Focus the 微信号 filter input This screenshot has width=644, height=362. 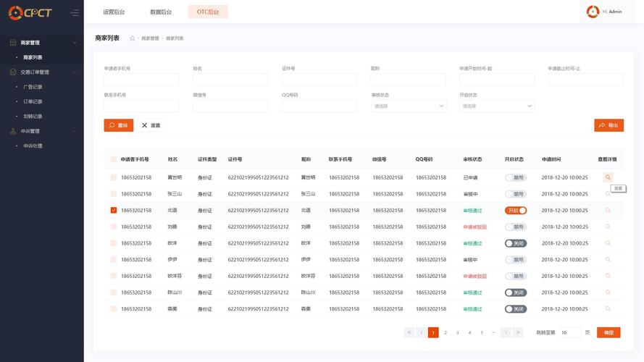point(230,106)
